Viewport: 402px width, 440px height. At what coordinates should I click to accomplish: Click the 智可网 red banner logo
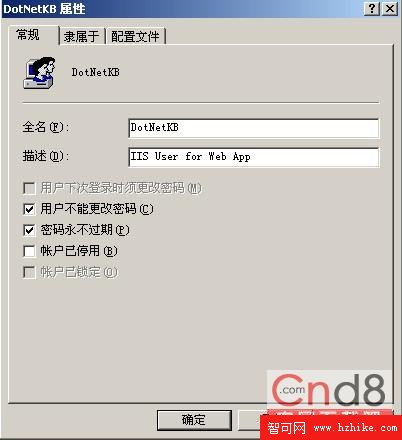point(287,428)
